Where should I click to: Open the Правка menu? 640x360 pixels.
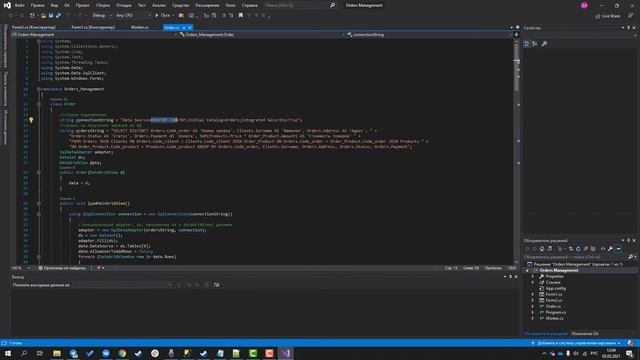point(38,5)
